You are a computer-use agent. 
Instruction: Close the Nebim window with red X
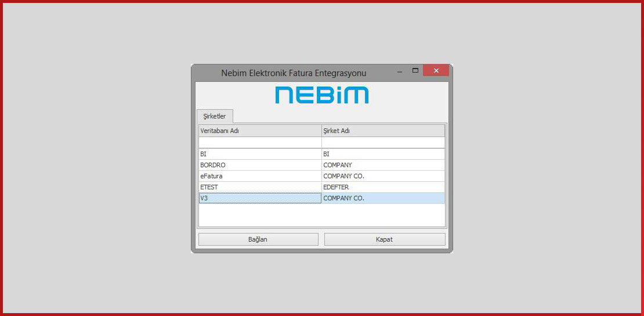pos(436,70)
